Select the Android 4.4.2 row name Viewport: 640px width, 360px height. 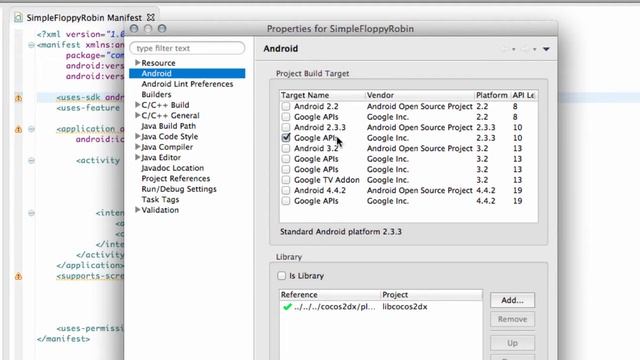(x=320, y=190)
